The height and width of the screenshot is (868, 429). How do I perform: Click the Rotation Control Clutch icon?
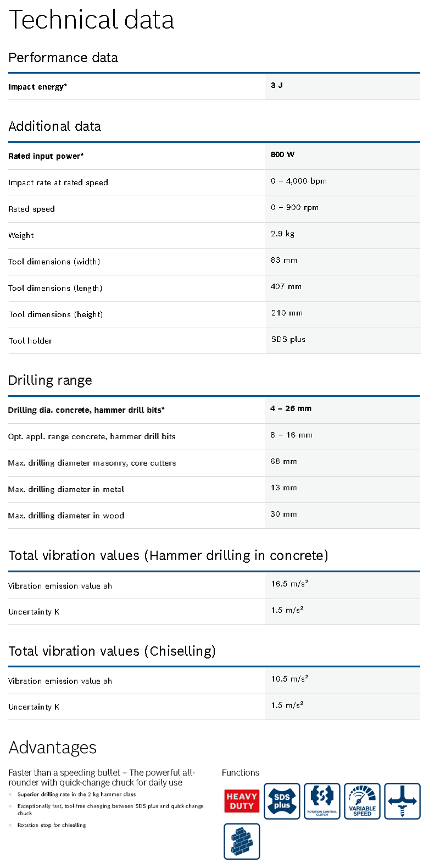click(x=322, y=801)
